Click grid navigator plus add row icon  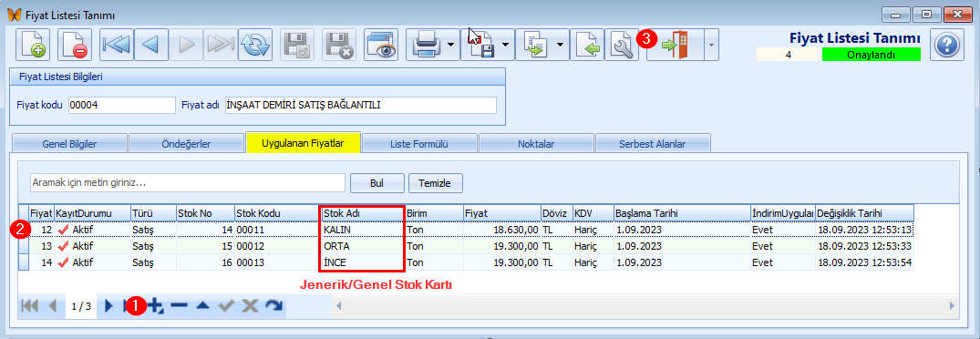click(156, 306)
